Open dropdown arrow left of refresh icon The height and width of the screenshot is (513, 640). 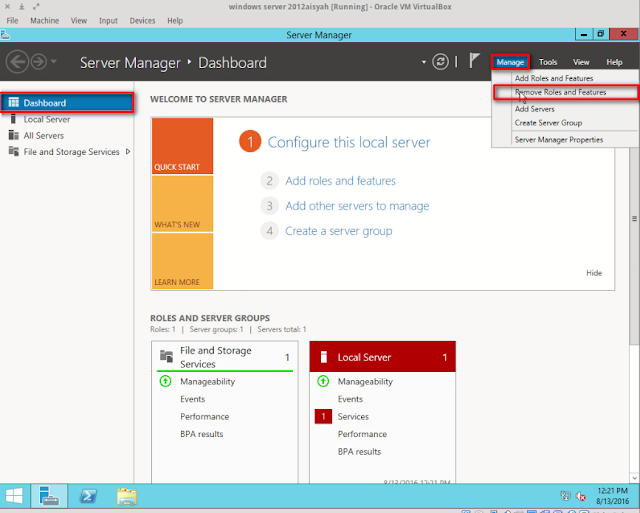pyautogui.click(x=424, y=62)
